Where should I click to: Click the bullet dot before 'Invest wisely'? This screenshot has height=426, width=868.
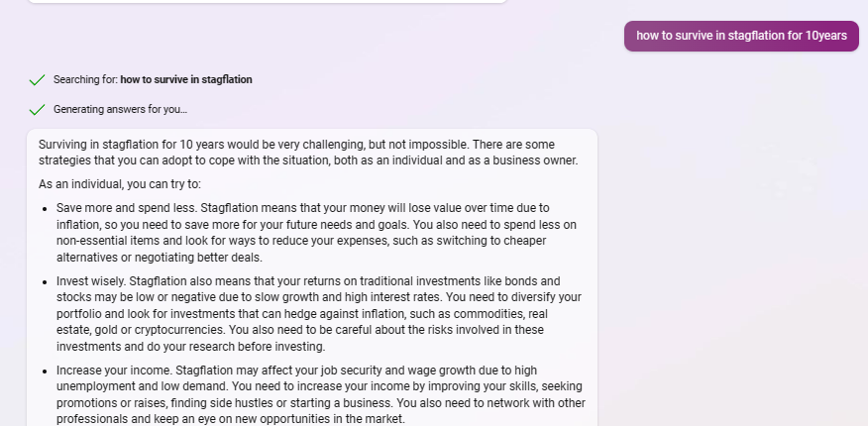tap(46, 281)
